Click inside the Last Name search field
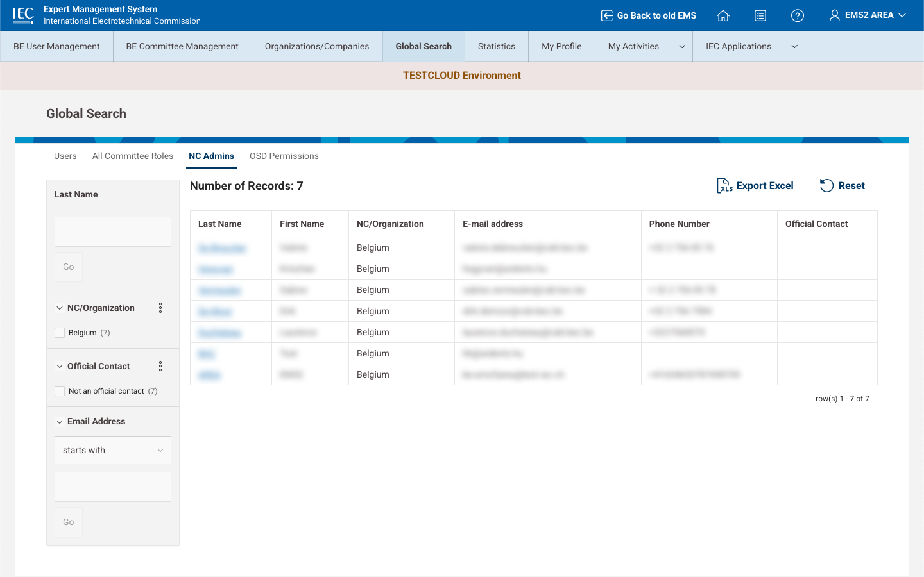The width and height of the screenshot is (924, 577). click(113, 231)
